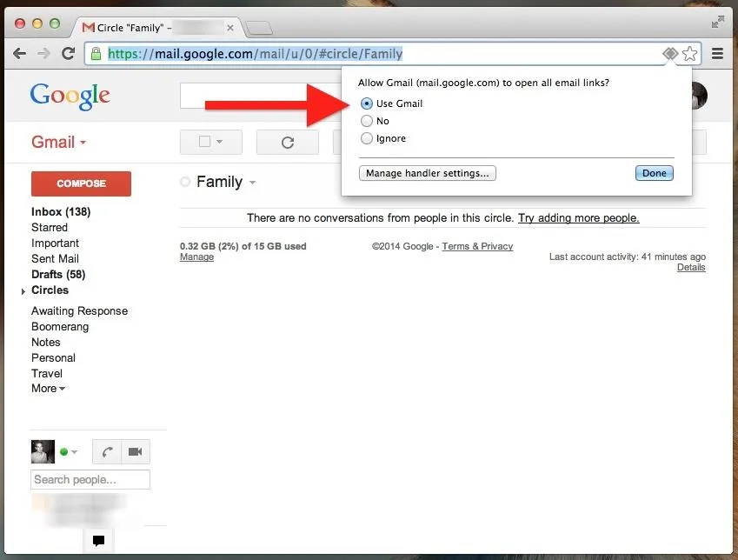The width and height of the screenshot is (738, 560).
Task: Click the protocol handler diamond icon
Action: pyautogui.click(x=670, y=54)
